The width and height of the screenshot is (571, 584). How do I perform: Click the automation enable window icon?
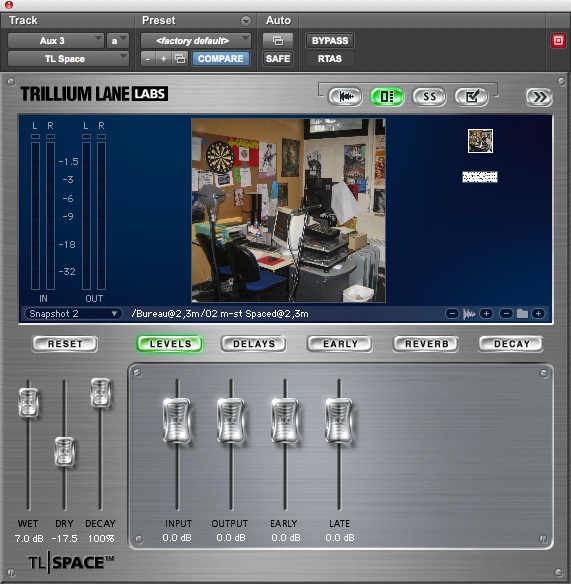click(x=278, y=40)
